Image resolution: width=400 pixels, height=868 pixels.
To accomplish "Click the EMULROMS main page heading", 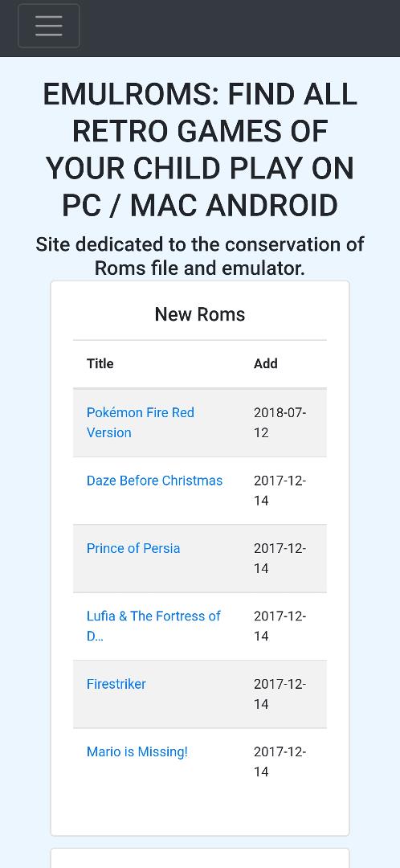I will [x=200, y=149].
